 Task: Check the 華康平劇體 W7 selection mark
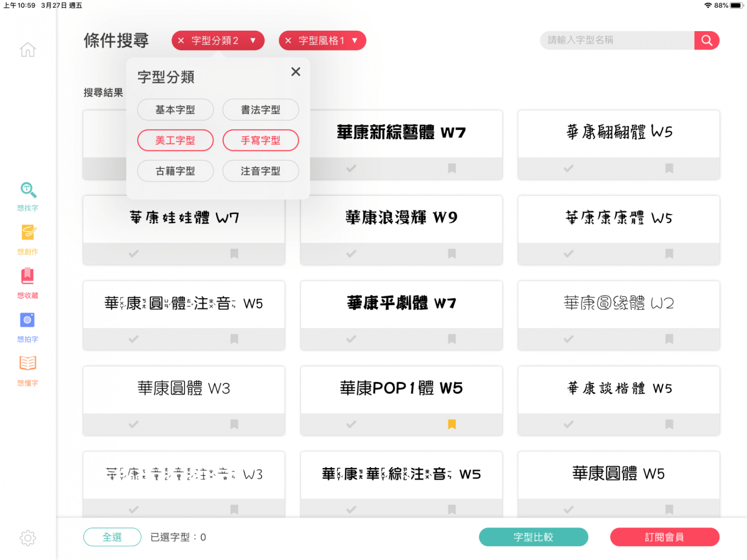click(351, 339)
